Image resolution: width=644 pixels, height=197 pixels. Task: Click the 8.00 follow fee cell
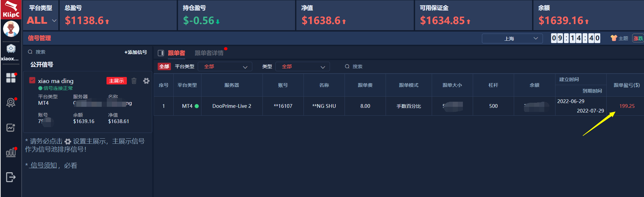(x=365, y=106)
